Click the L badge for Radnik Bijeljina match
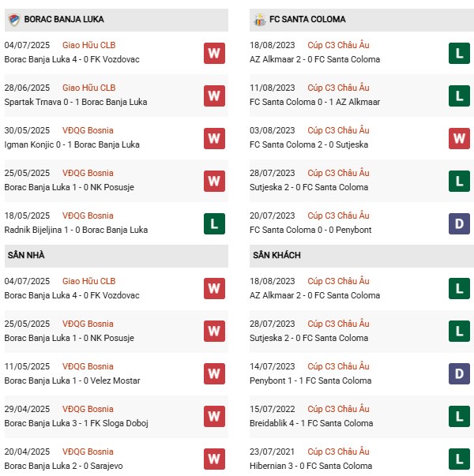This screenshot has height=476, width=474. [214, 223]
